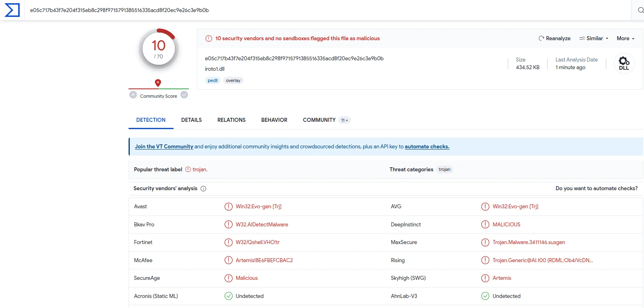Vote positive with the community score check button
Image resolution: width=644 pixels, height=308 pixels.
(x=184, y=95)
